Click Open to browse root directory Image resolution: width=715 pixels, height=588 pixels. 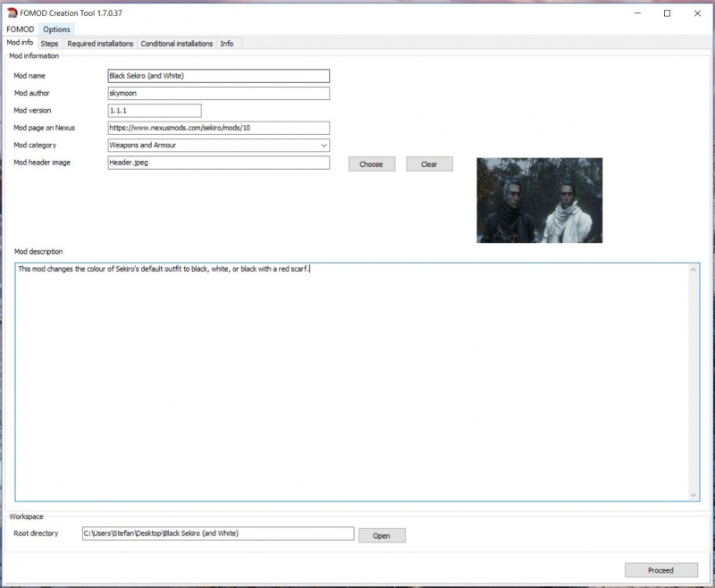point(382,535)
